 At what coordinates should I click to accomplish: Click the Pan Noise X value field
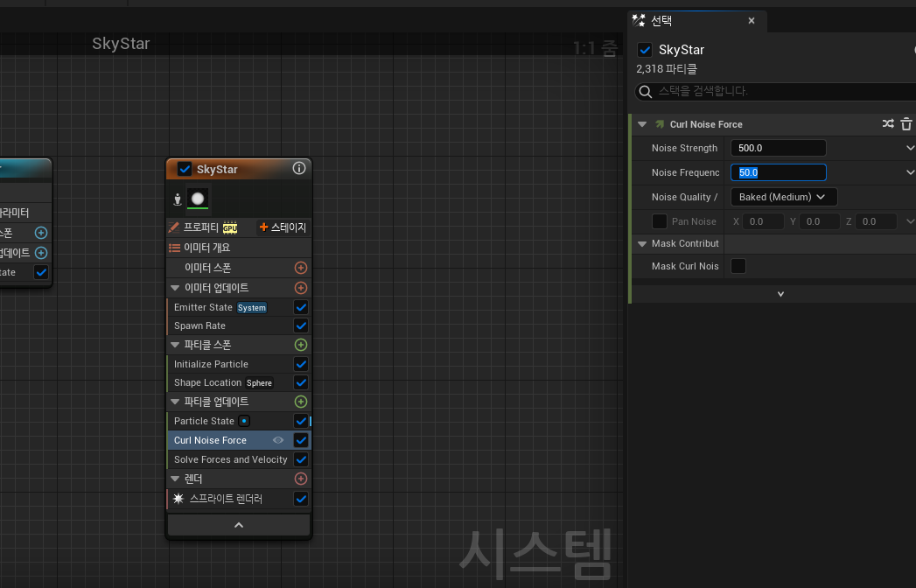pyautogui.click(x=762, y=221)
